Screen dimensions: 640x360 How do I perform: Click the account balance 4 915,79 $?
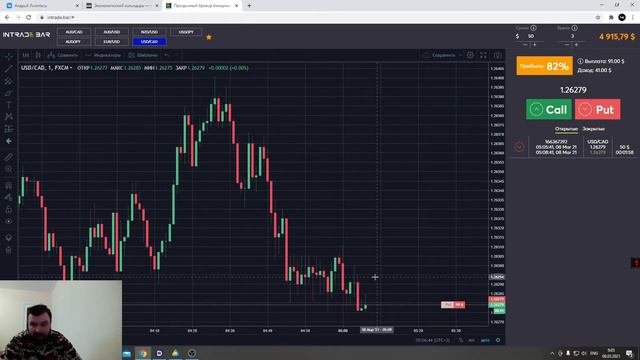[x=617, y=37]
